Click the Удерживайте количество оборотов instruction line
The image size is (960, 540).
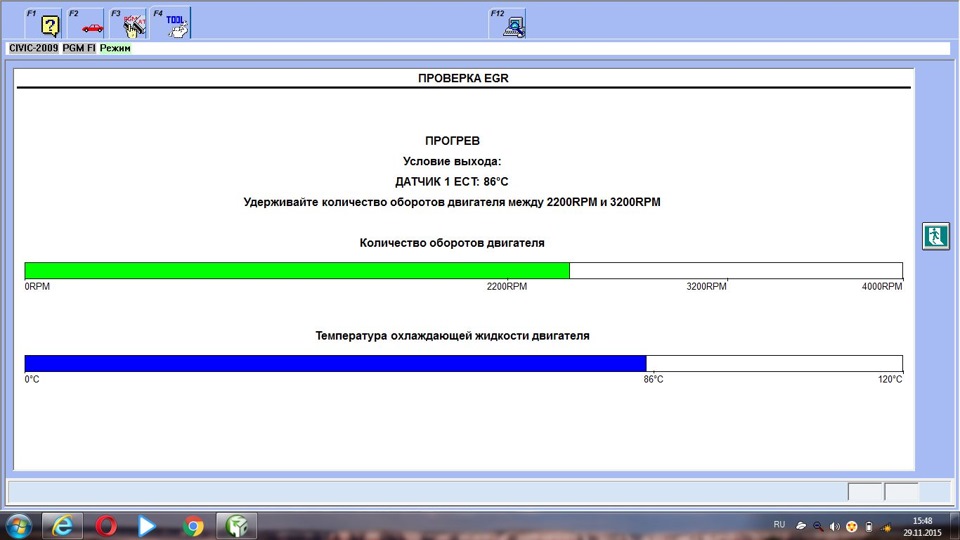tap(452, 202)
